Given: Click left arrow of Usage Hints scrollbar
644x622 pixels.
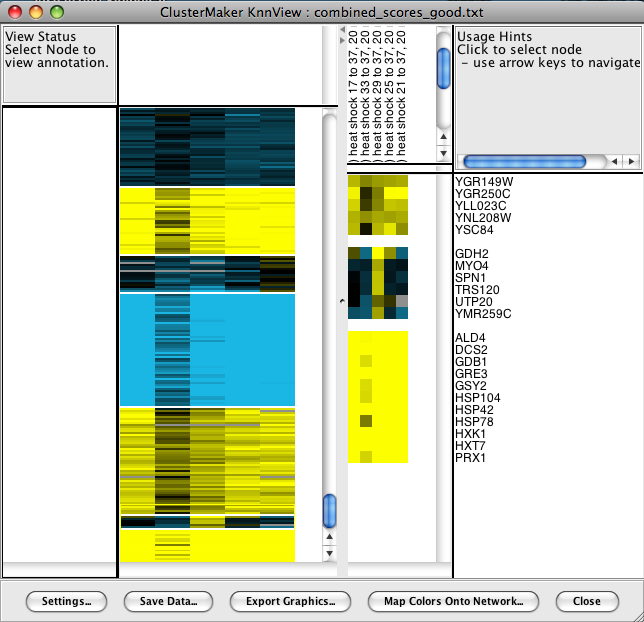Looking at the screenshot, I should click(616, 161).
